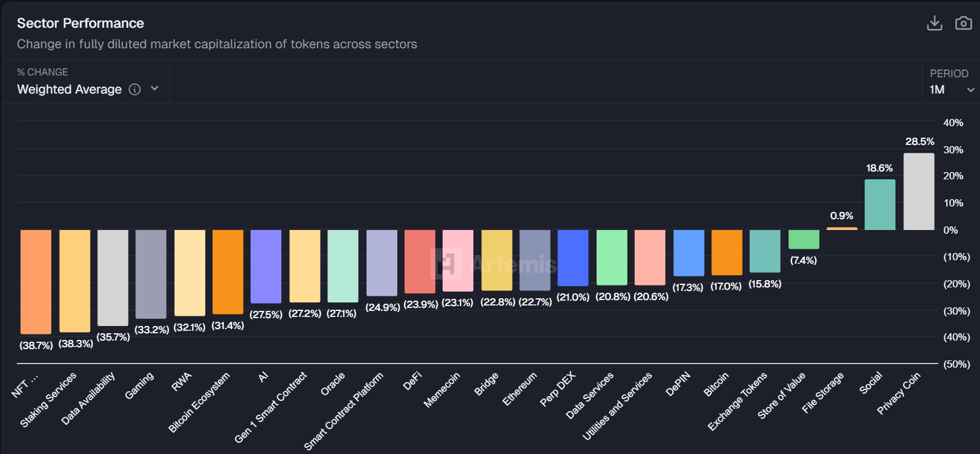
Task: Click the Bitcoin Ecosystem axis label
Action: [x=198, y=404]
